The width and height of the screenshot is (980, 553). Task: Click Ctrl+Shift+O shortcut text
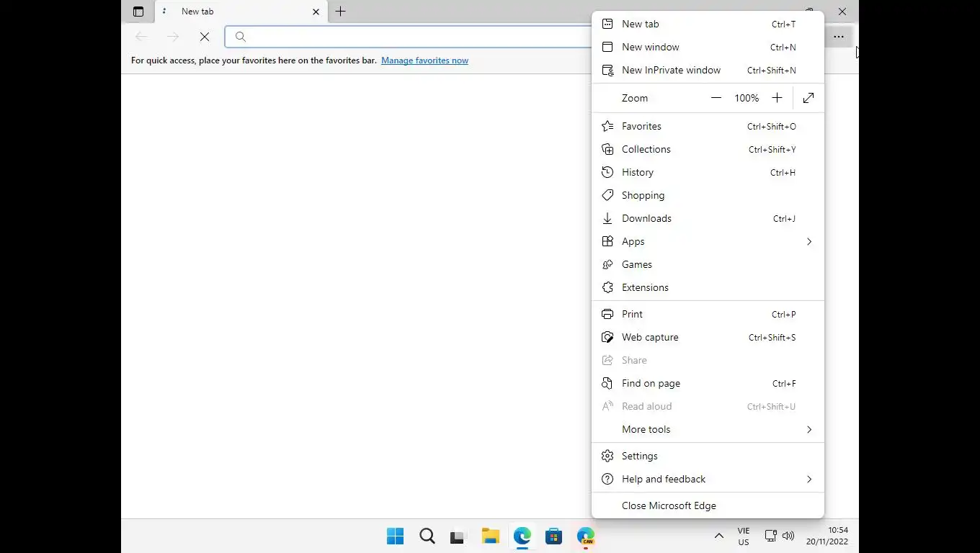tap(771, 127)
